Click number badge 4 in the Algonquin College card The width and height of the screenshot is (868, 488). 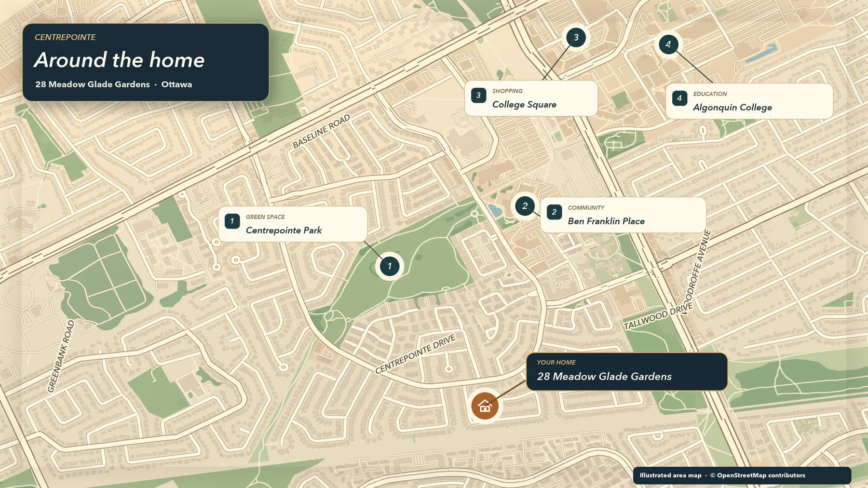click(x=679, y=98)
